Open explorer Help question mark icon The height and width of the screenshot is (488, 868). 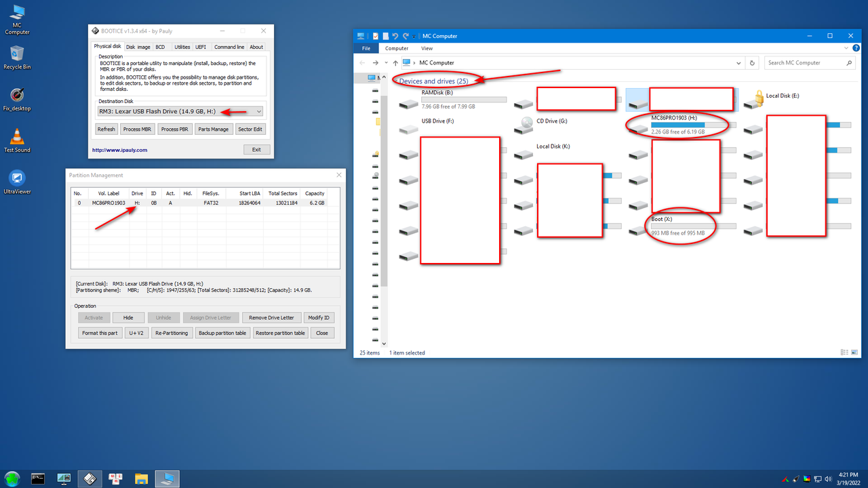[857, 48]
